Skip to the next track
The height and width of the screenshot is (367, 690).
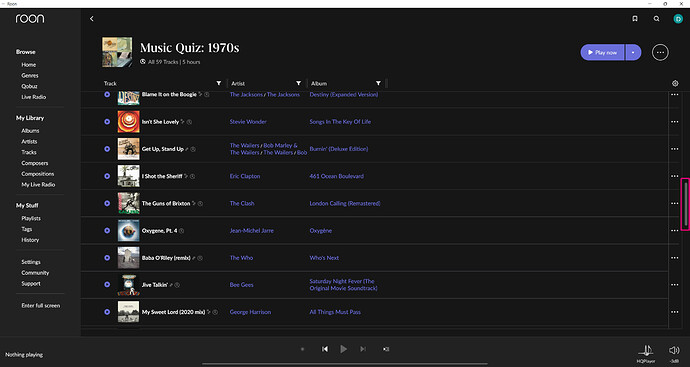point(363,349)
